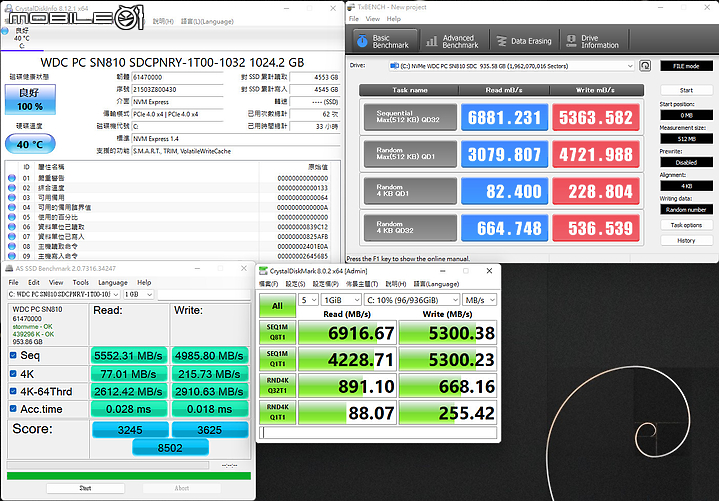Image resolution: width=719 pixels, height=501 pixels.
Task: Open Help menu in TxBENCH
Action: click(x=393, y=19)
